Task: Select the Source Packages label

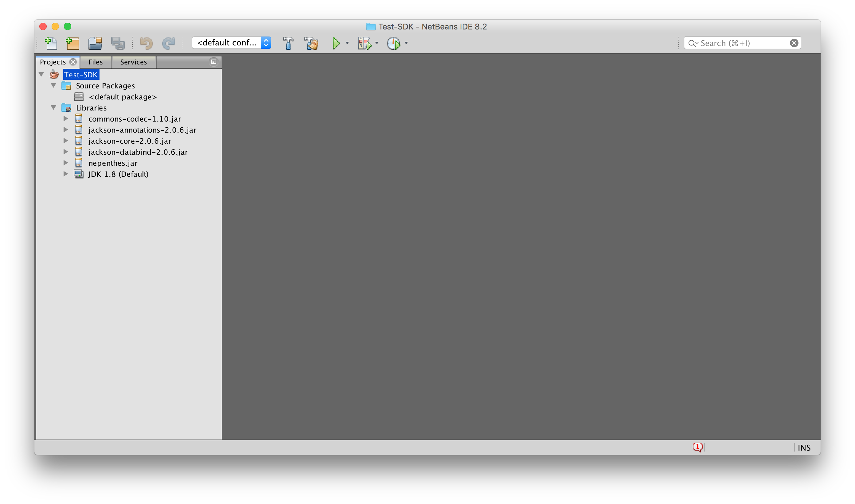Action: [105, 86]
